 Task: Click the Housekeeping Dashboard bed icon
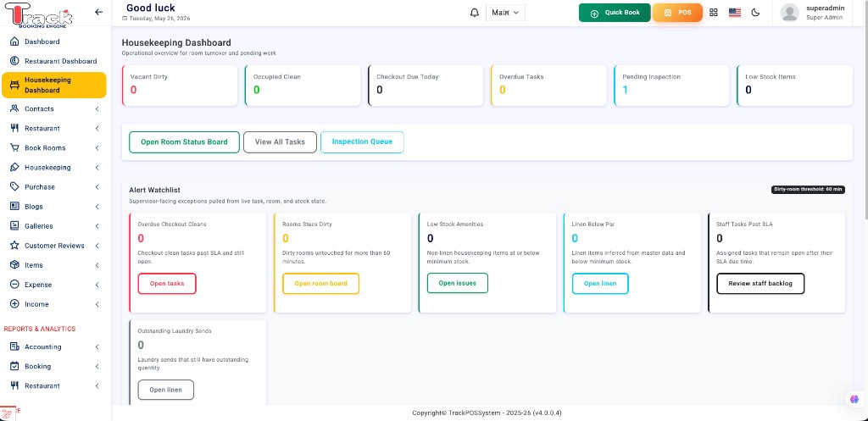coord(15,86)
